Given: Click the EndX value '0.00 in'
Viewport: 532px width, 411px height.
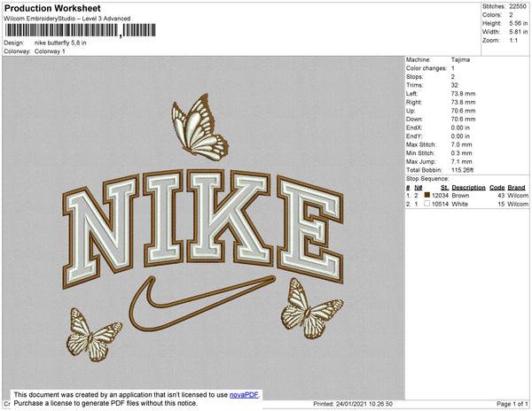Looking at the screenshot, I should click(x=460, y=128).
